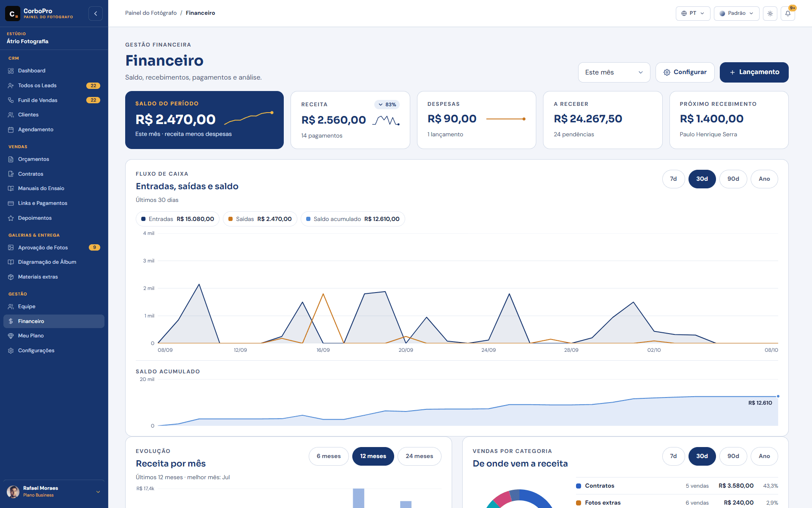
Task: Open Depoimentos page
Action: pyautogui.click(x=54, y=218)
